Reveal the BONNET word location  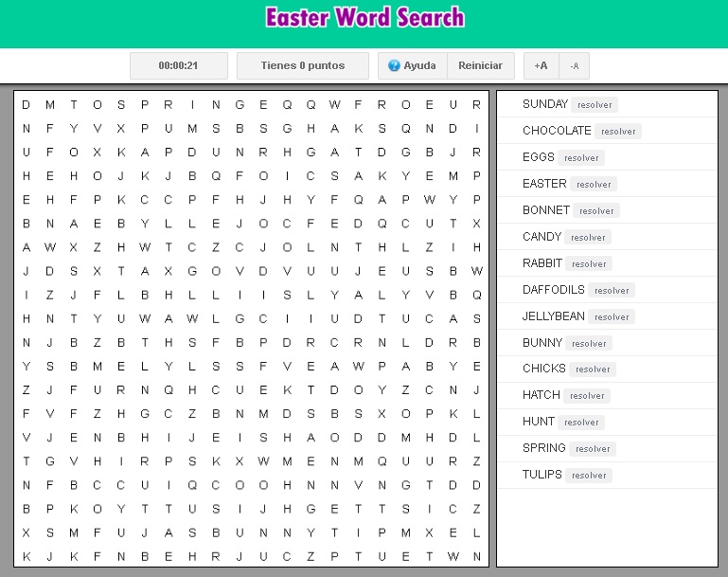pyautogui.click(x=596, y=211)
